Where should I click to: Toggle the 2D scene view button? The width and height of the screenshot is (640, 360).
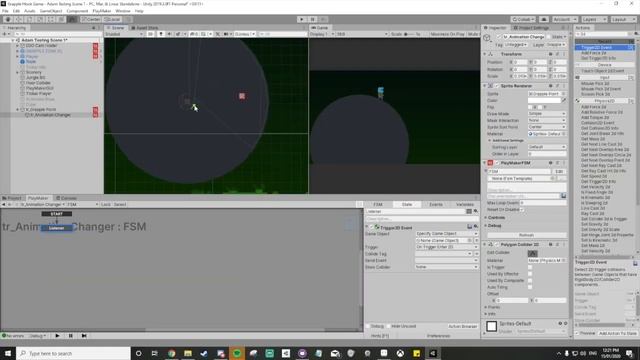coord(151,34)
